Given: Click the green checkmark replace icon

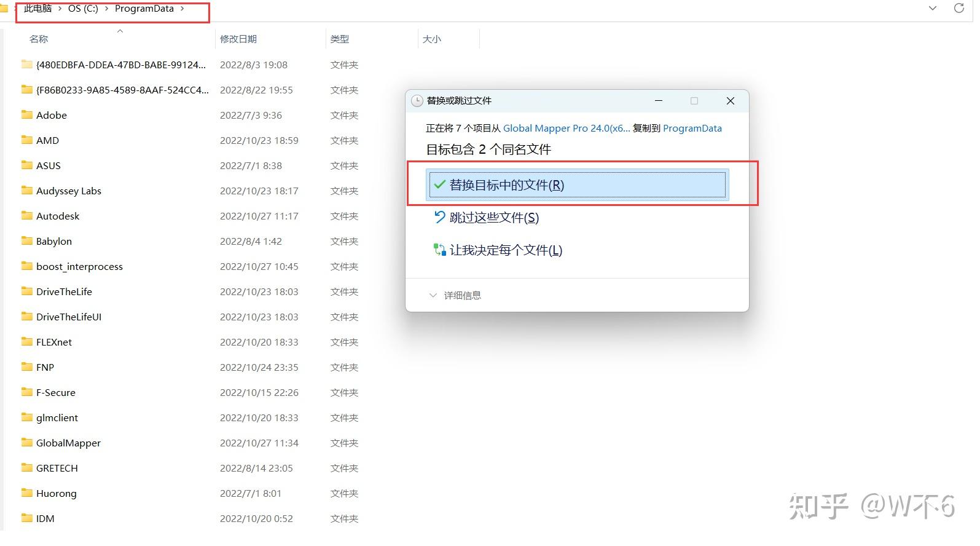Looking at the screenshot, I should tap(439, 184).
